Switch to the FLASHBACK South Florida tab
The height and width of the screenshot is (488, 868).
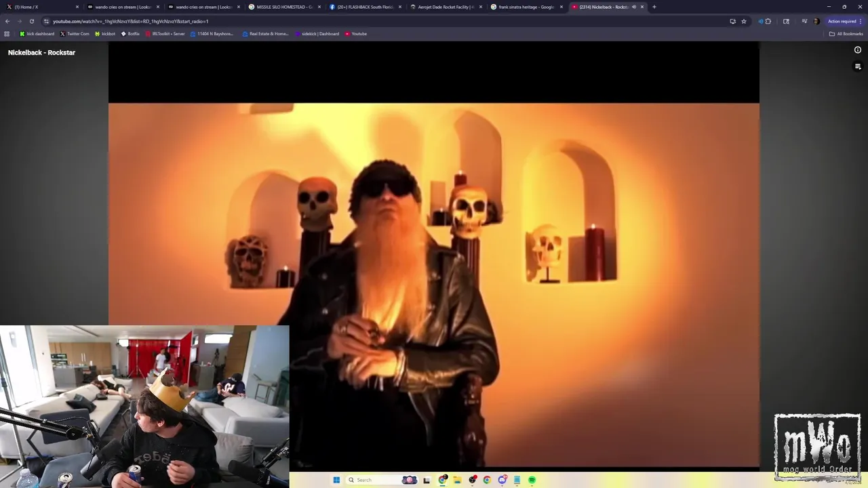coord(364,7)
